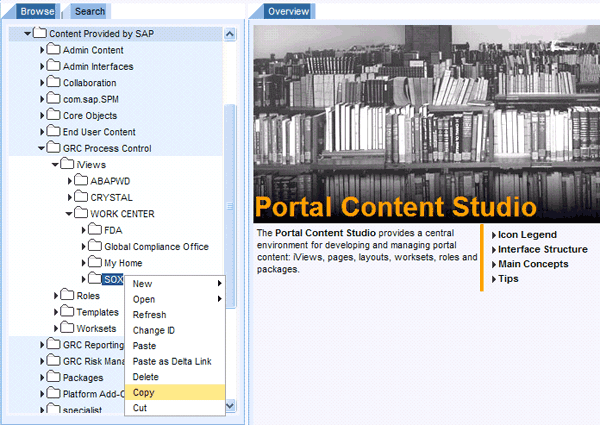Click the Collaboration folder icon
The width and height of the screenshot is (600, 425).
click(x=53, y=82)
